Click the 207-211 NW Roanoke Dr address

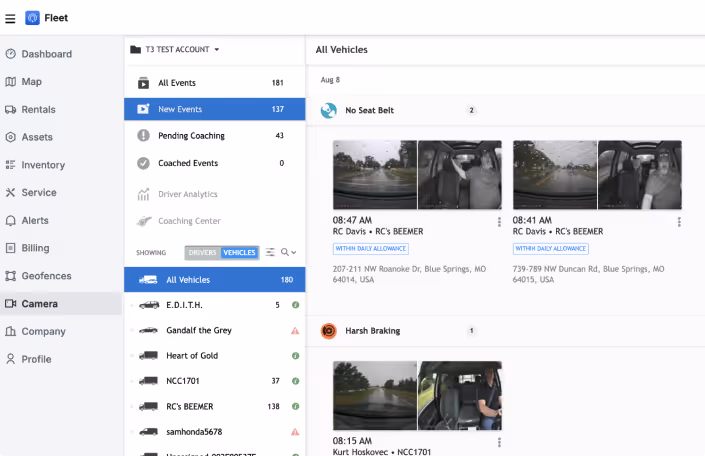tap(409, 274)
